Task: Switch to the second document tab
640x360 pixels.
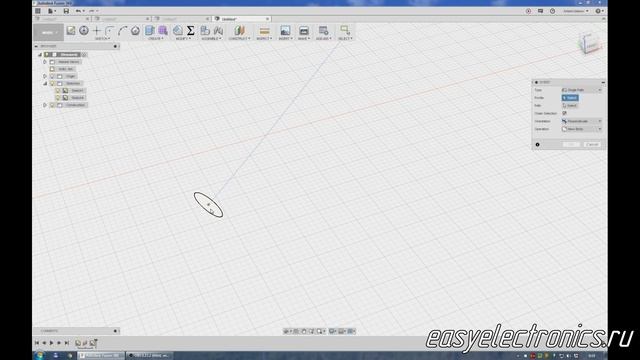Action: [121, 19]
